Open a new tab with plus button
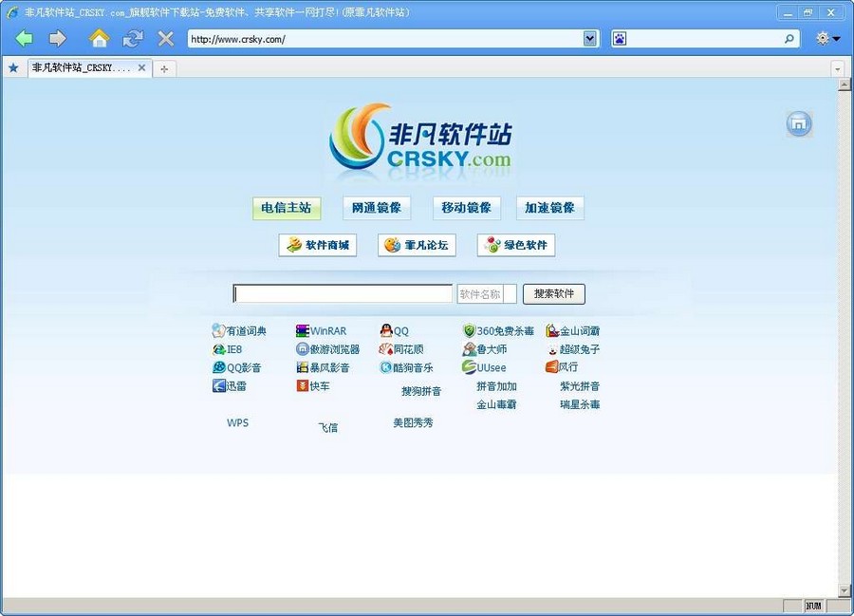 click(164, 69)
